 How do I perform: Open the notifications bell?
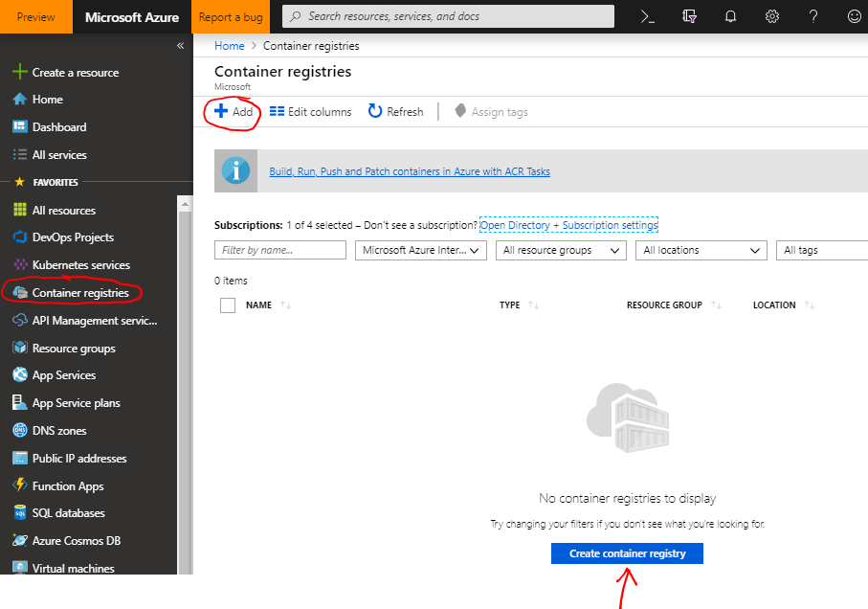(x=731, y=16)
